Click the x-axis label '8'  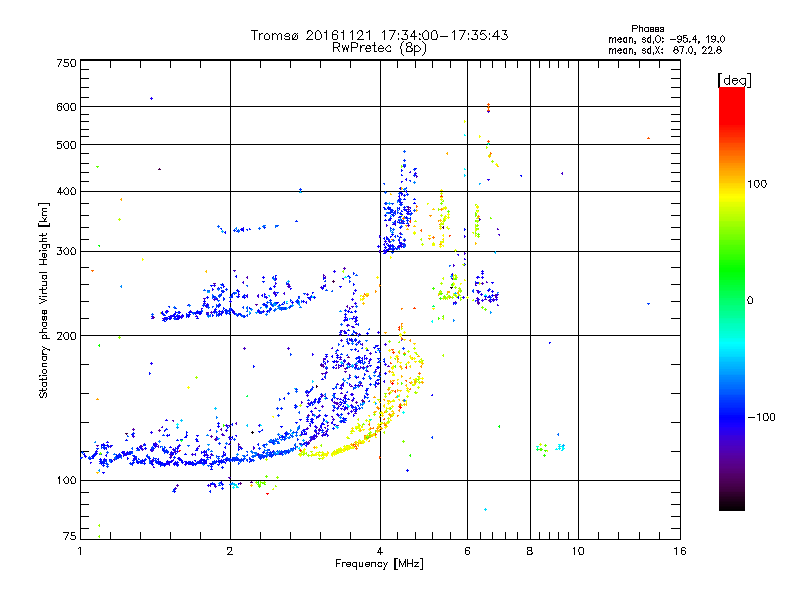pos(530,551)
